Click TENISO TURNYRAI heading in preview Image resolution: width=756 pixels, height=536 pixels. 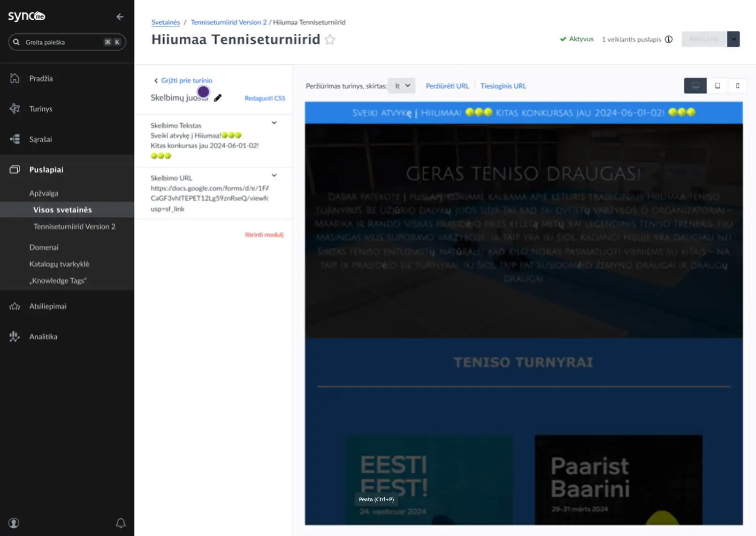click(x=523, y=362)
